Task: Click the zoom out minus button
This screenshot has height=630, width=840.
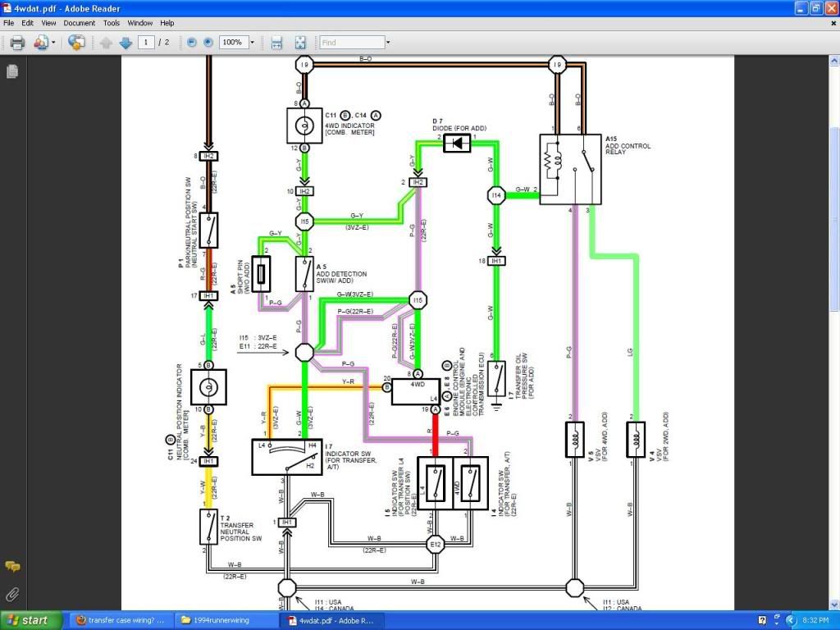Action: click(191, 42)
